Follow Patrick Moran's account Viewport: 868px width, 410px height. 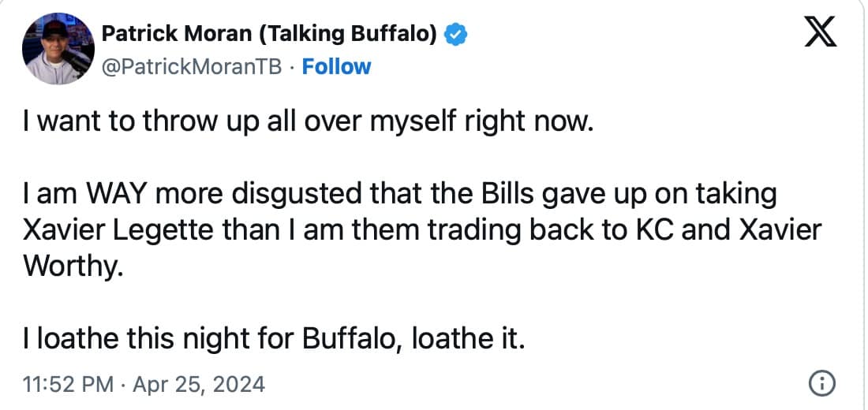(x=337, y=67)
